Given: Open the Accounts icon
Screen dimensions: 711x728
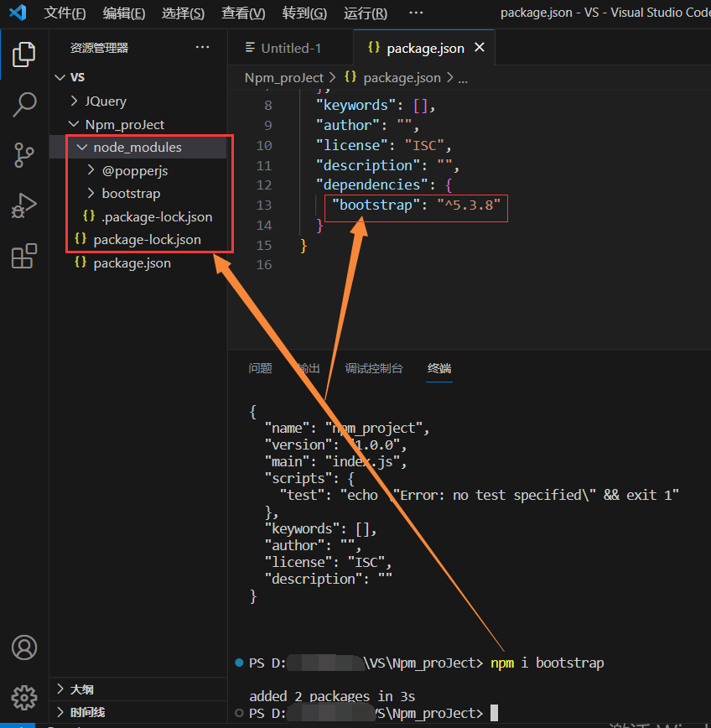Looking at the screenshot, I should (24, 647).
